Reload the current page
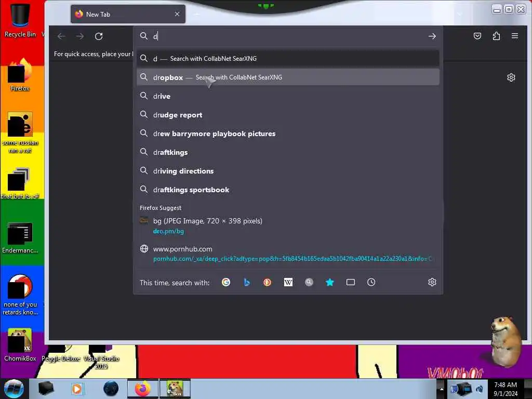This screenshot has height=399, width=532. point(99,36)
